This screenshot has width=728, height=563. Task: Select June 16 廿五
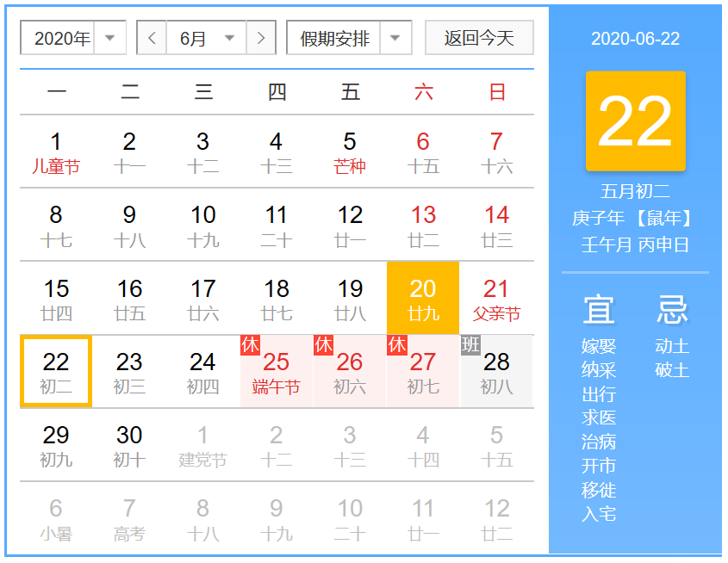(x=129, y=299)
